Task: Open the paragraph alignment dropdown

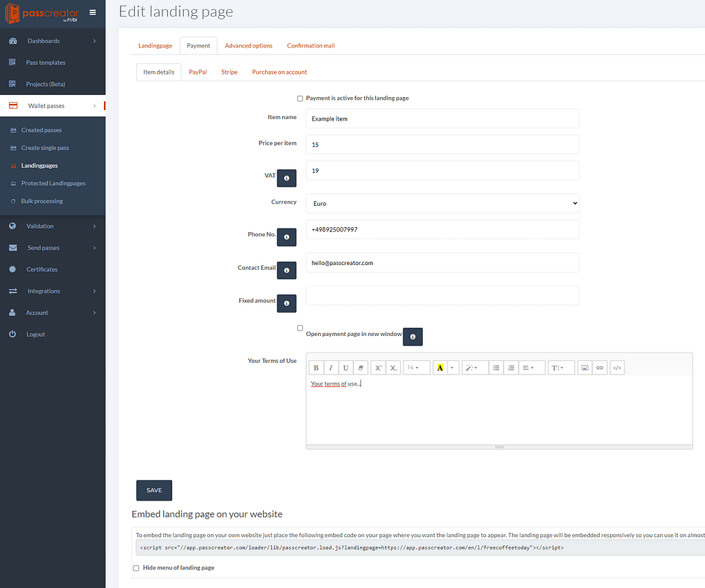Action: pos(532,368)
